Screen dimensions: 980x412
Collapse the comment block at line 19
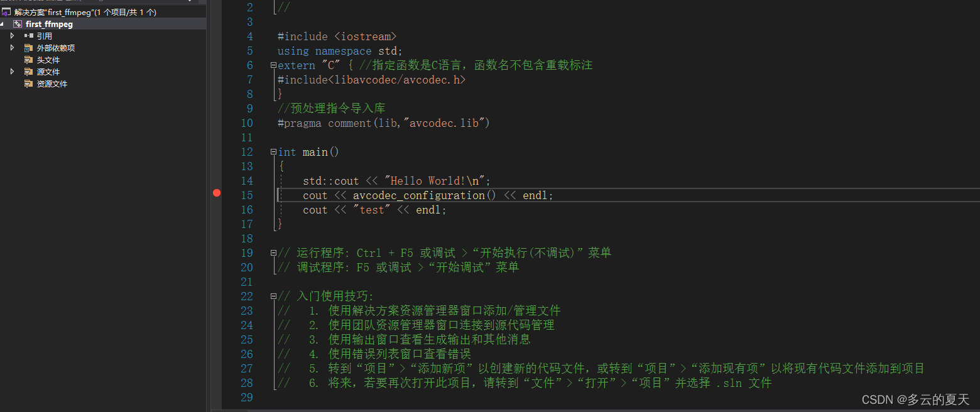point(273,253)
